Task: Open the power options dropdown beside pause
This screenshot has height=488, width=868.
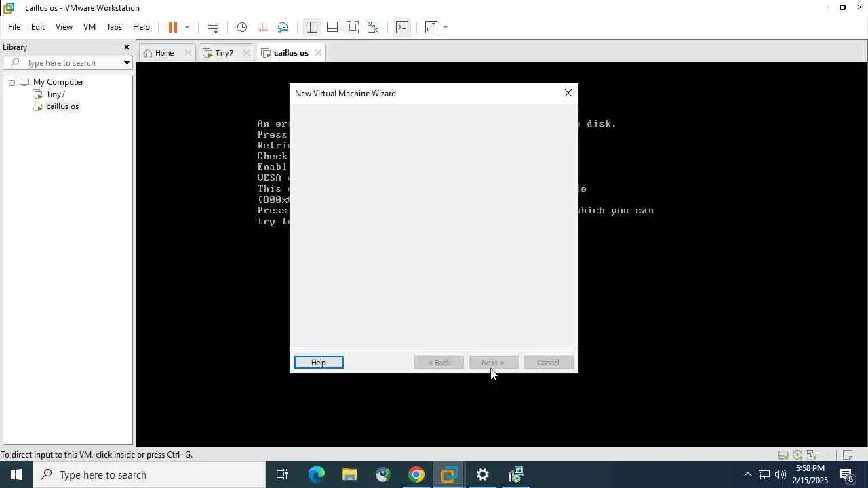Action: click(187, 27)
